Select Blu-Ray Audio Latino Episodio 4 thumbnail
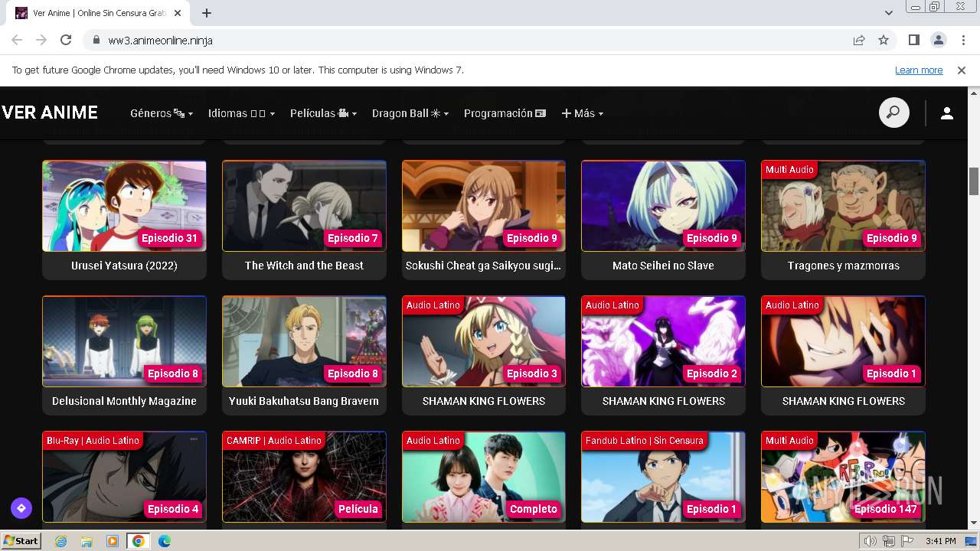The width and height of the screenshot is (980, 551). pyautogui.click(x=124, y=477)
